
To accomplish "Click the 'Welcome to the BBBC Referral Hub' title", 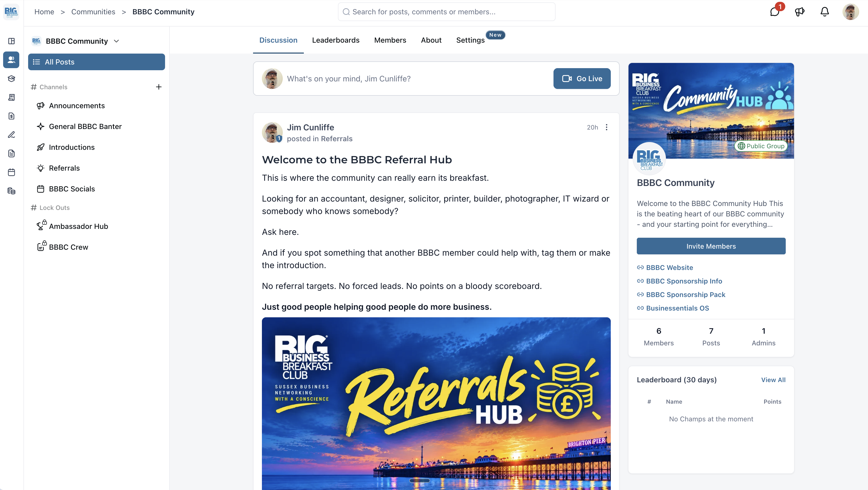I will [357, 159].
